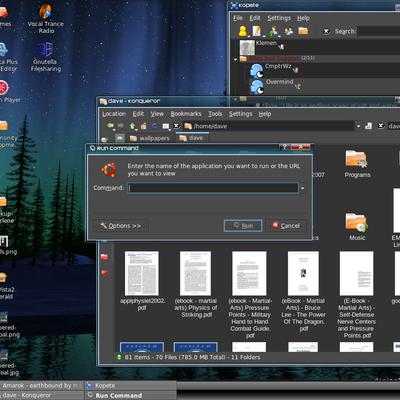Click the Run Command help question button
Viewport: 400px width, 400px height.
284,147
